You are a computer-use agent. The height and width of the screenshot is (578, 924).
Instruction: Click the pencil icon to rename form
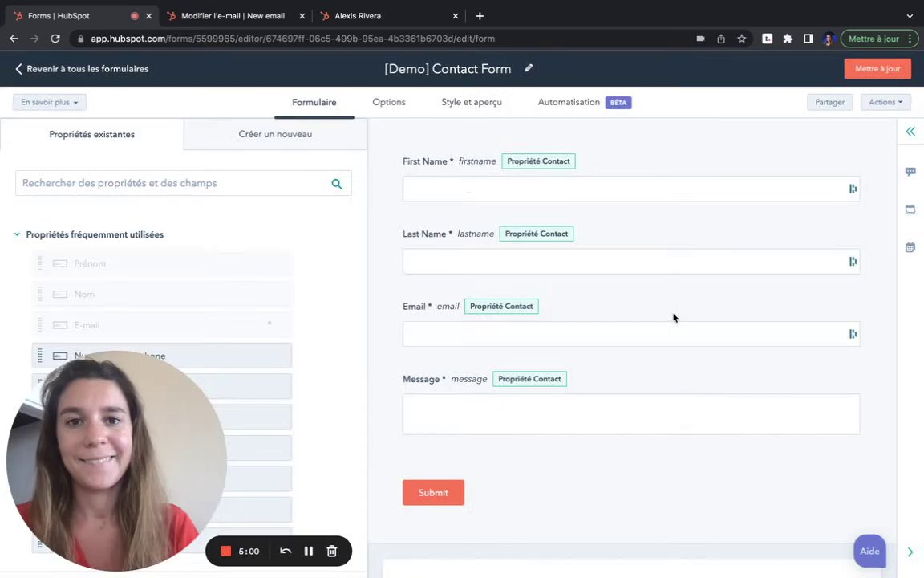coord(529,68)
